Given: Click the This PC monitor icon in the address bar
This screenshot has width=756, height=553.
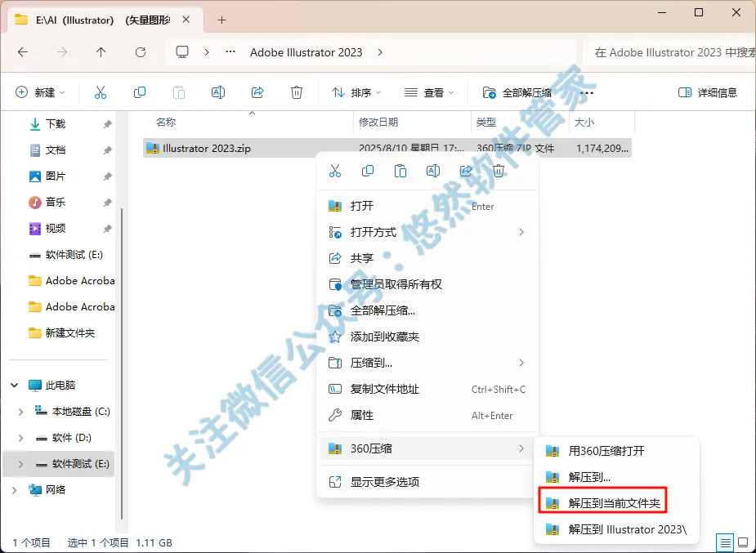Looking at the screenshot, I should 182,52.
